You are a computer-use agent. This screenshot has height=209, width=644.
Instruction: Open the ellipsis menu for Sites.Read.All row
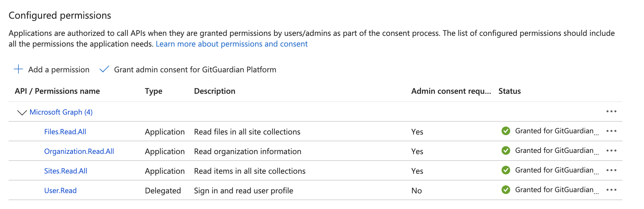pos(611,170)
